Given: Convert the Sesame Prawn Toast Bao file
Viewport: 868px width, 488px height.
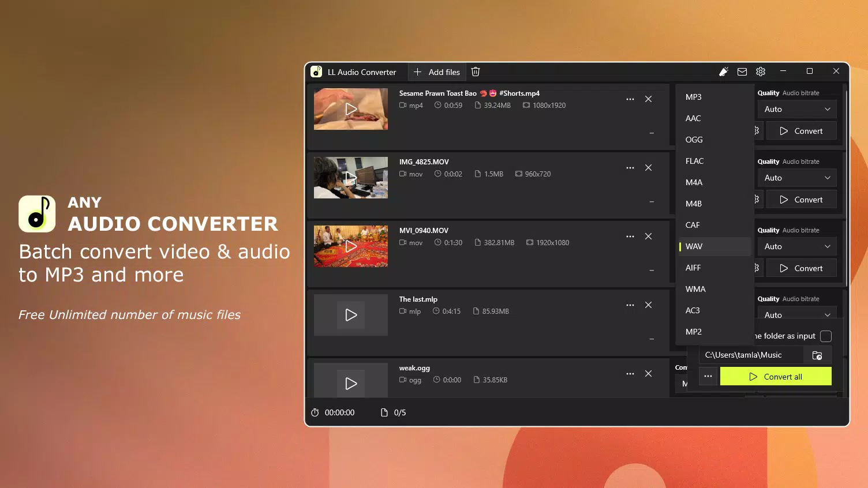Looking at the screenshot, I should click(801, 131).
